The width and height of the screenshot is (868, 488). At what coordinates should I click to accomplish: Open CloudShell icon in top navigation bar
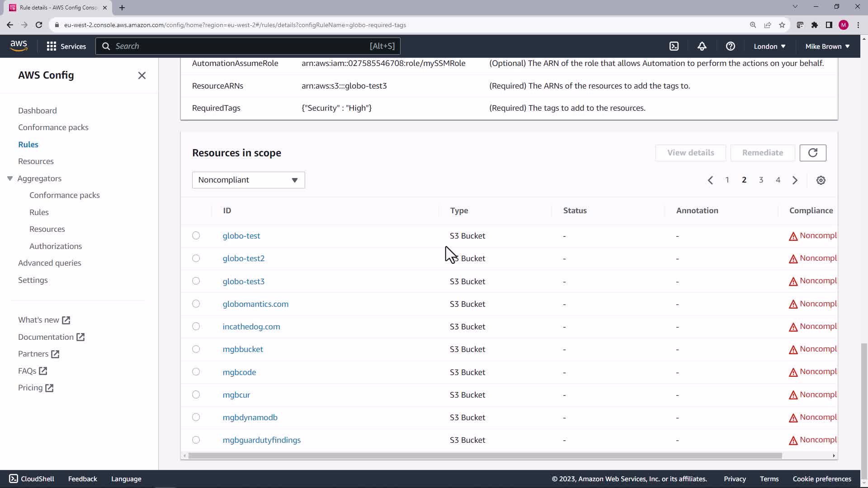674,46
